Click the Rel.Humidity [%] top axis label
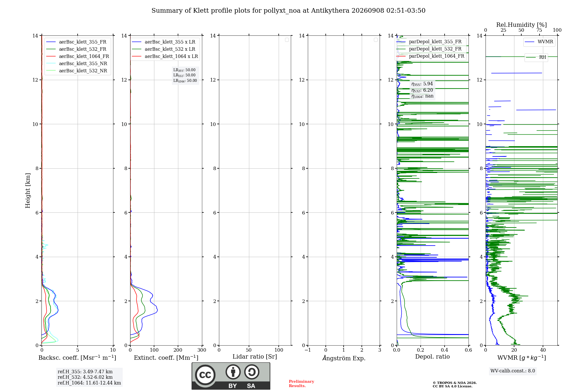Image resolution: width=577 pixels, height=392 pixels. 522,25
